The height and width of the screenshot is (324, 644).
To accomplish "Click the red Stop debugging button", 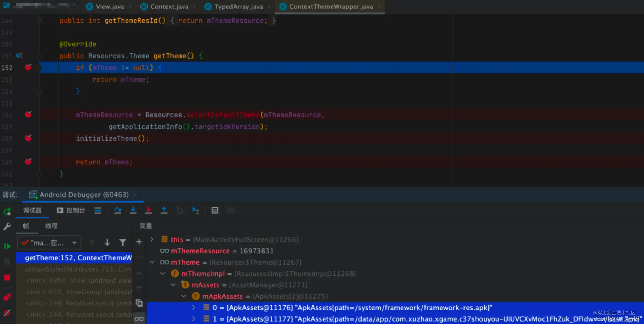I will [7, 277].
